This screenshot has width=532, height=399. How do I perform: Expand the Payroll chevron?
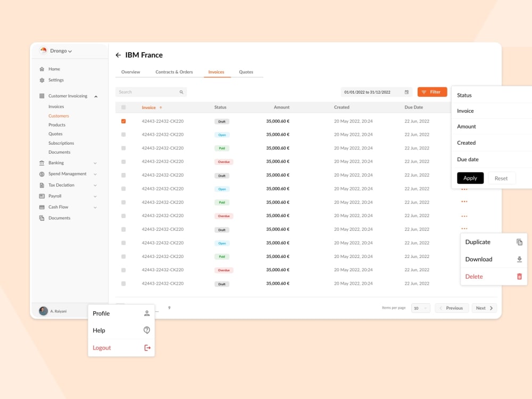(x=95, y=196)
